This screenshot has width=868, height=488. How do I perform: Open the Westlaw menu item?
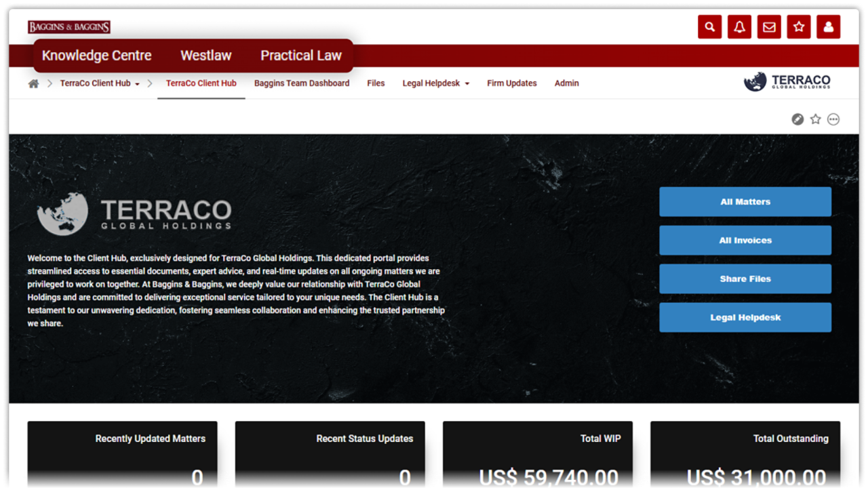[205, 56]
